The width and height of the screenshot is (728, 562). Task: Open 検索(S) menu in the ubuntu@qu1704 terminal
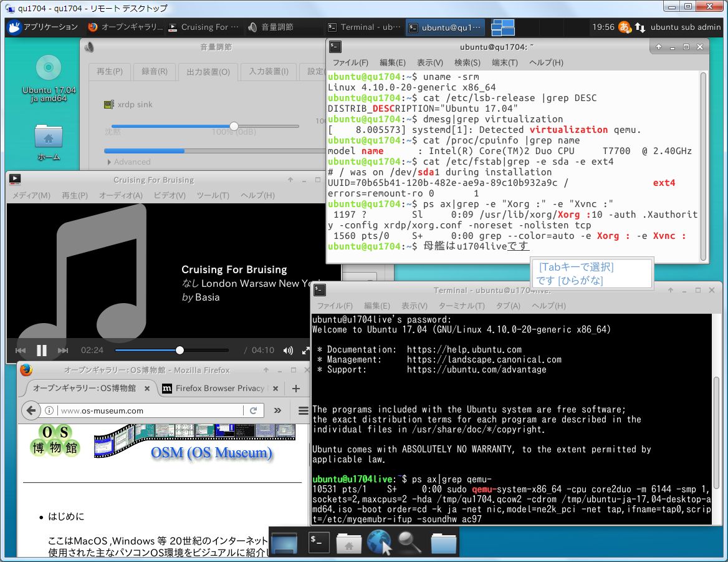coord(467,62)
